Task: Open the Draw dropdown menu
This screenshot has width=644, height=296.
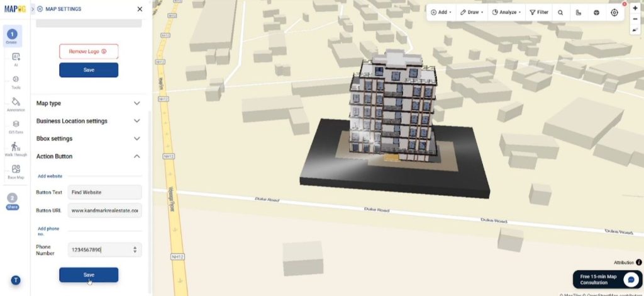Action: [x=472, y=13]
